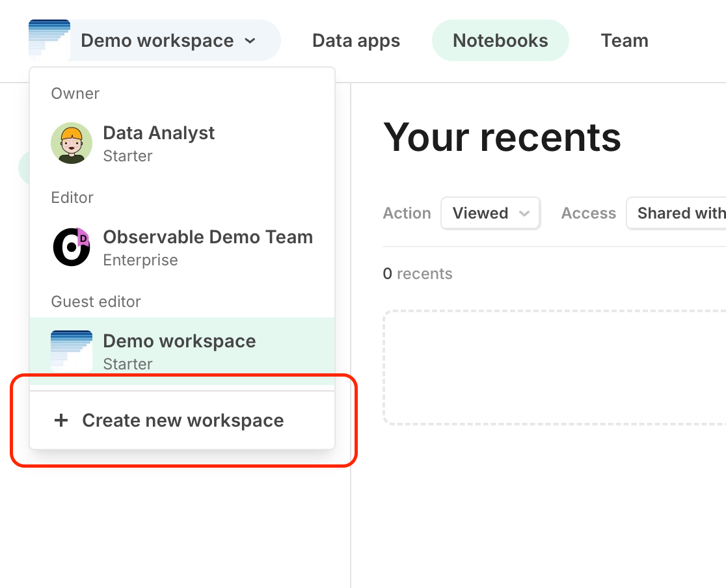
Task: Create a new workspace
Action: [182, 420]
